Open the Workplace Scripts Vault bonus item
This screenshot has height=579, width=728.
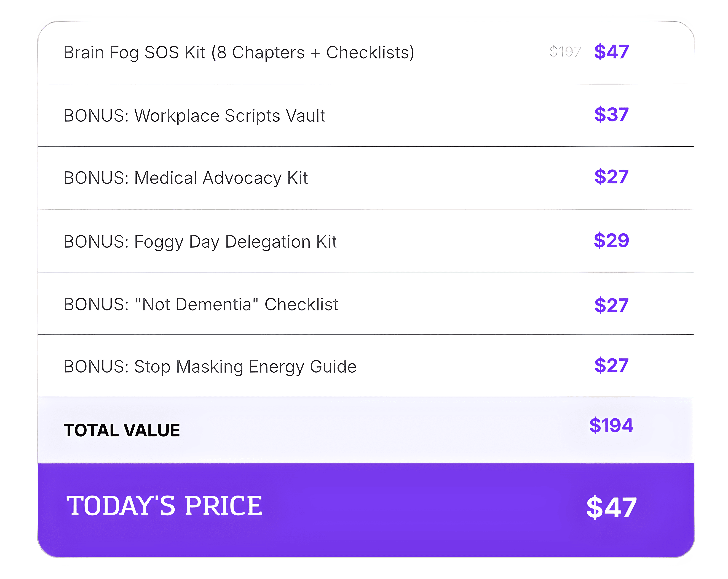point(194,116)
